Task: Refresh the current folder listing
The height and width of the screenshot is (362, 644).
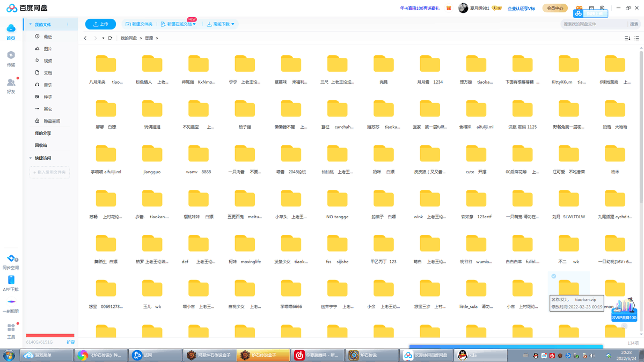Action: (110, 38)
